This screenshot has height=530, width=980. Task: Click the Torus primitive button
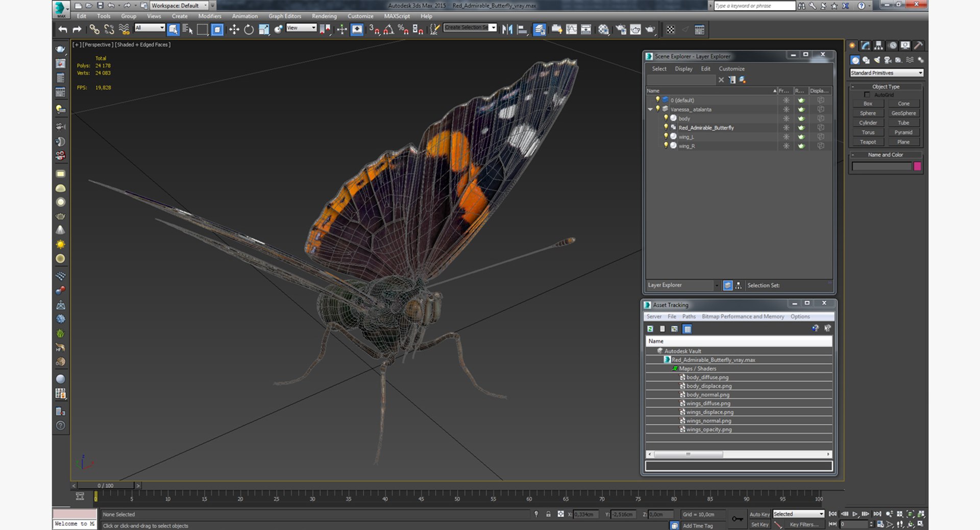coord(868,133)
